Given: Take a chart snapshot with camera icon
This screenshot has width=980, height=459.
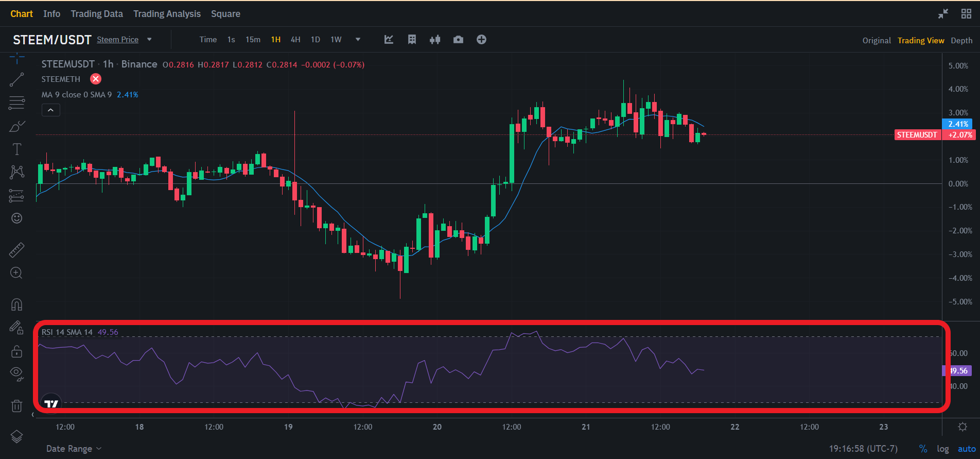Looking at the screenshot, I should tap(458, 40).
